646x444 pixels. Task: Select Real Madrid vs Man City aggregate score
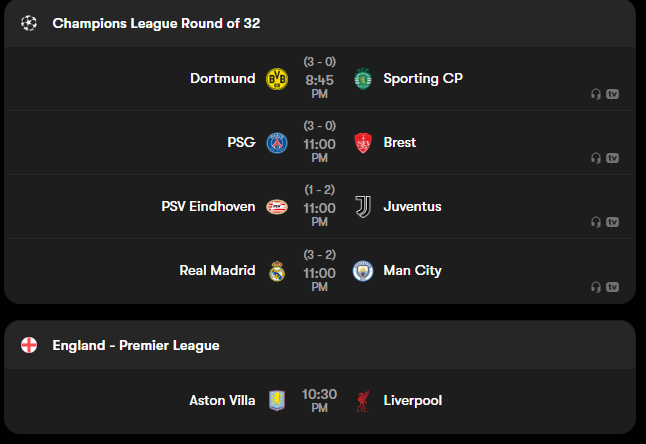point(319,254)
